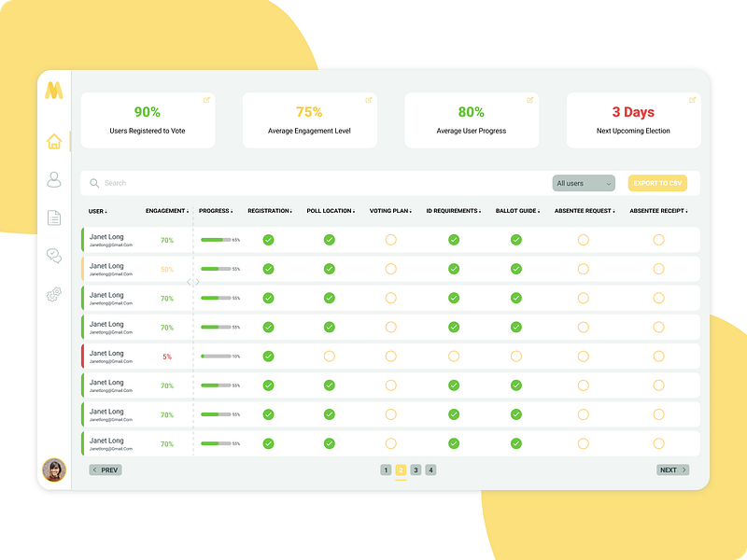Screen dimensions: 747x560
Task: Click the search magnifier icon
Action: tap(95, 183)
